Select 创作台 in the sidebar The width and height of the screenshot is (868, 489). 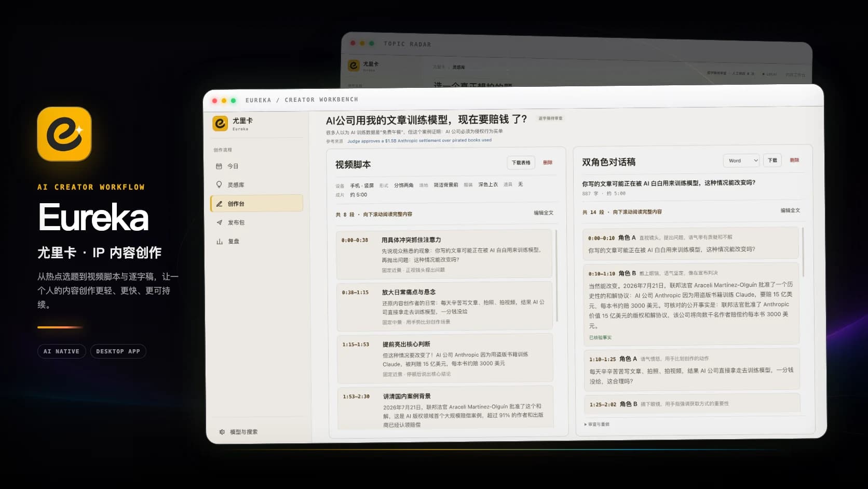(256, 203)
